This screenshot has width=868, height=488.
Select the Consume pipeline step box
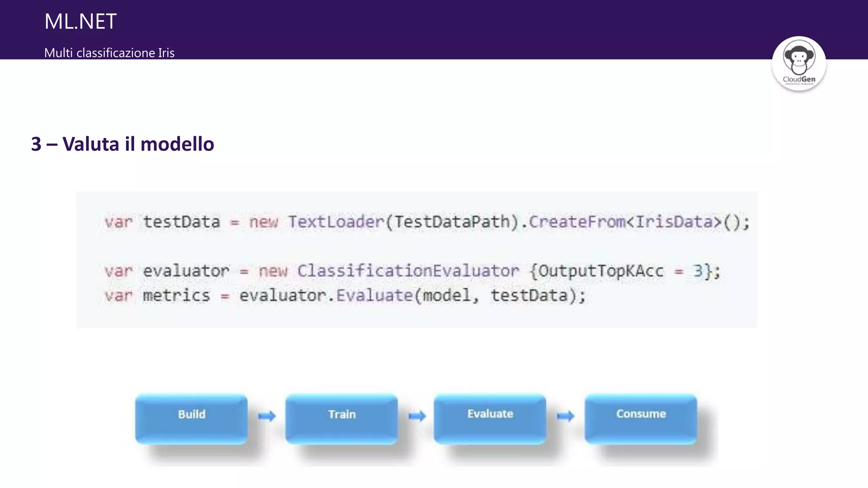click(x=641, y=419)
